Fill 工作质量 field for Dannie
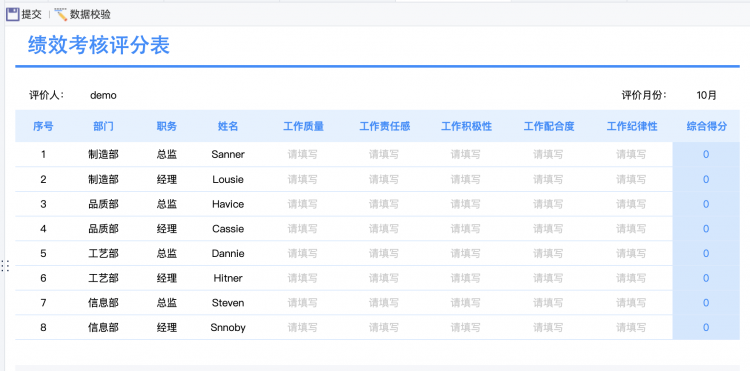This screenshot has height=371, width=750. [303, 253]
